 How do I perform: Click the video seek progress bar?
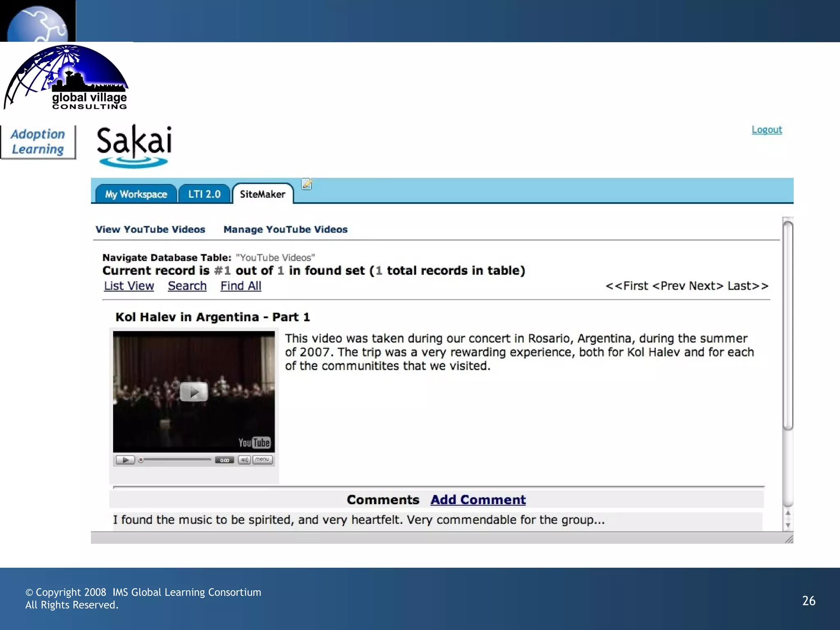pyautogui.click(x=176, y=460)
